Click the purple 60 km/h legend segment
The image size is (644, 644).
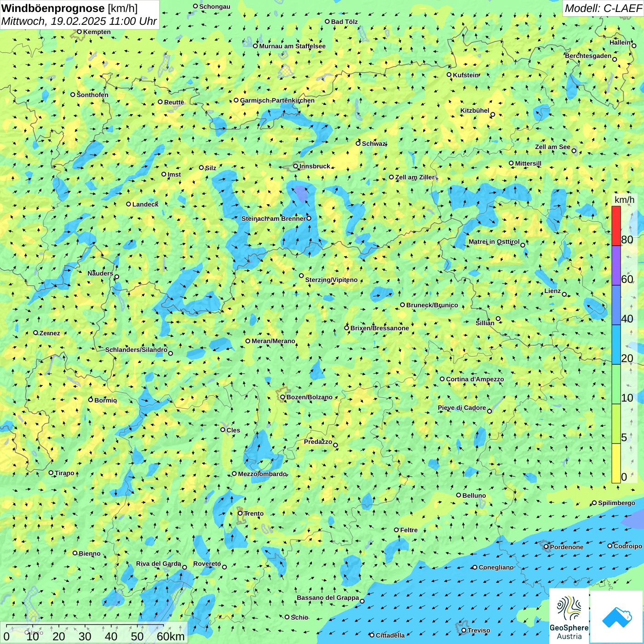click(616, 265)
